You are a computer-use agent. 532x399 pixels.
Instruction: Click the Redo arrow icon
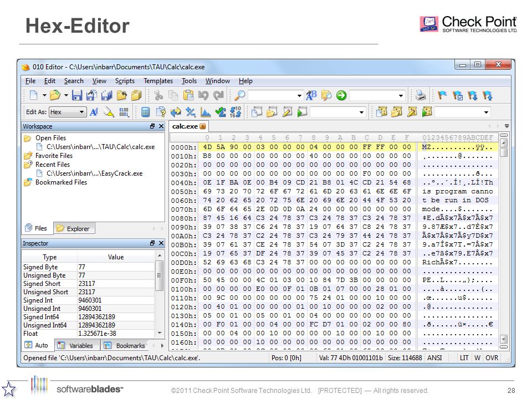pyautogui.click(x=218, y=95)
